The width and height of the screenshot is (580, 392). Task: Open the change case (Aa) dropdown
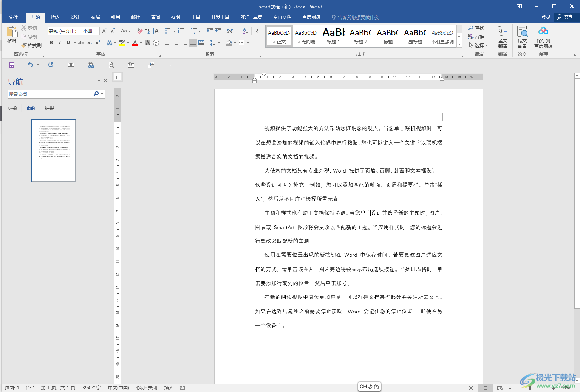point(125,31)
